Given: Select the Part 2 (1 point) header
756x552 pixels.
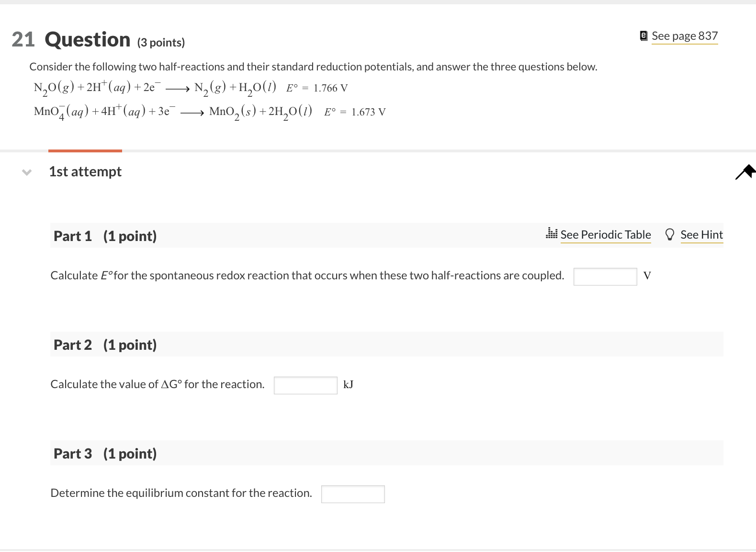Looking at the screenshot, I should click(105, 345).
